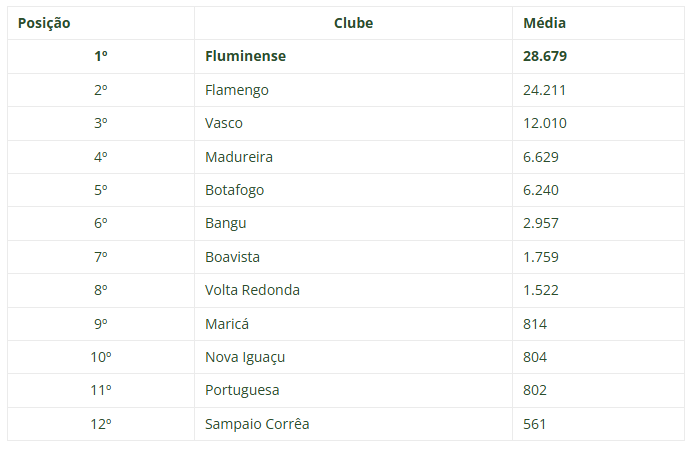The width and height of the screenshot is (692, 449).
Task: Select the 24.211 average cell
Action: (544, 90)
